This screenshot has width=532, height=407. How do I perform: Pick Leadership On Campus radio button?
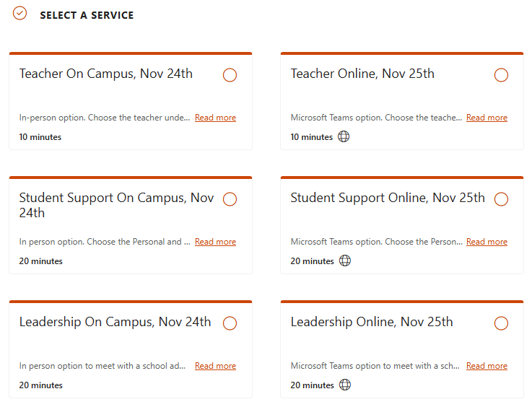click(230, 323)
